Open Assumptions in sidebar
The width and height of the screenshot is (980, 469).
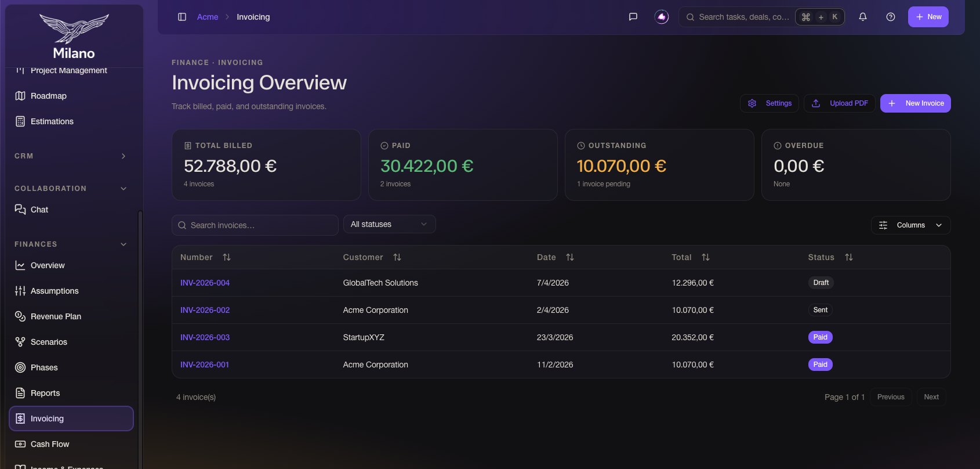[71, 291]
